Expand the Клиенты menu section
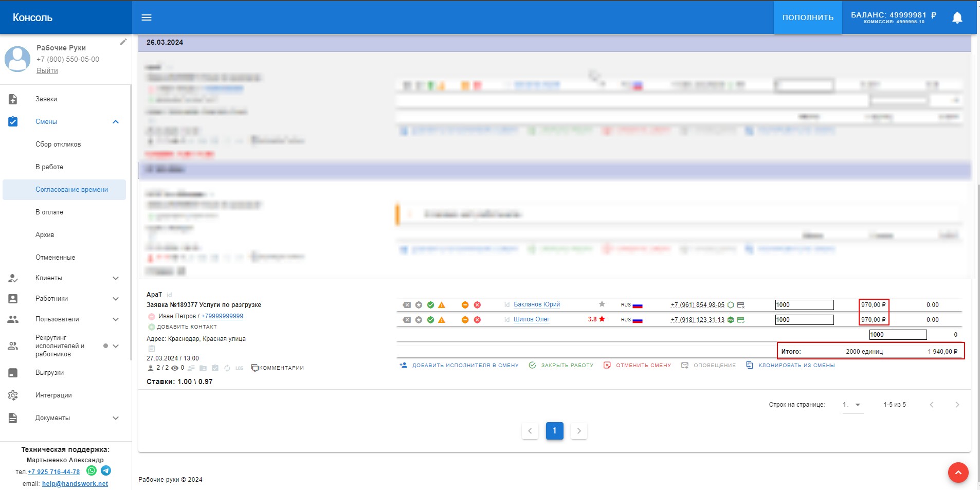The image size is (980, 490). tap(116, 278)
